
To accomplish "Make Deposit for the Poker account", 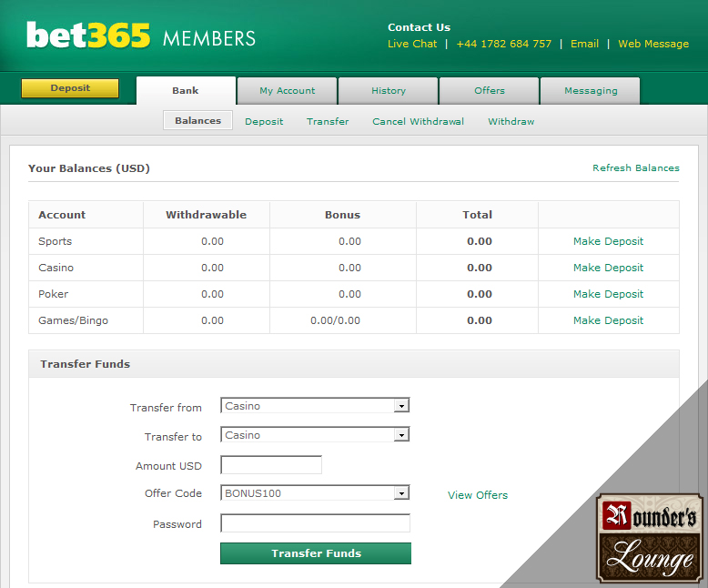I will coord(608,294).
